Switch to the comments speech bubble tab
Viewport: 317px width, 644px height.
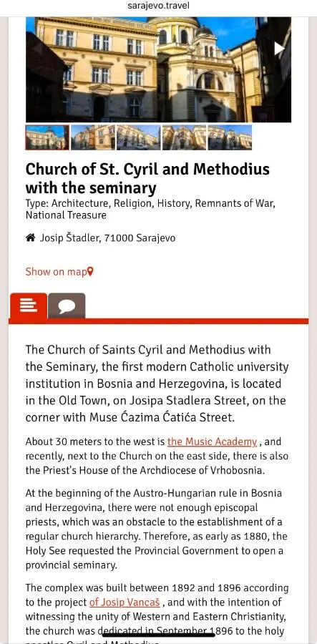[67, 306]
